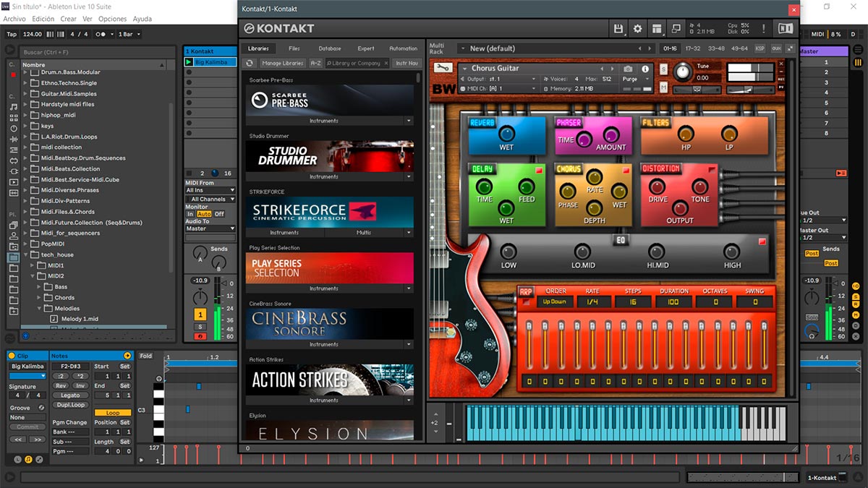
Task: Open MIDI From All Ins dropdown
Action: click(210, 190)
